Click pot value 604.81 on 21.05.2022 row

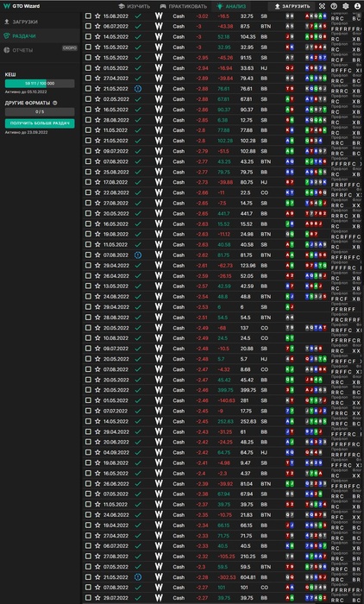pyautogui.click(x=248, y=577)
